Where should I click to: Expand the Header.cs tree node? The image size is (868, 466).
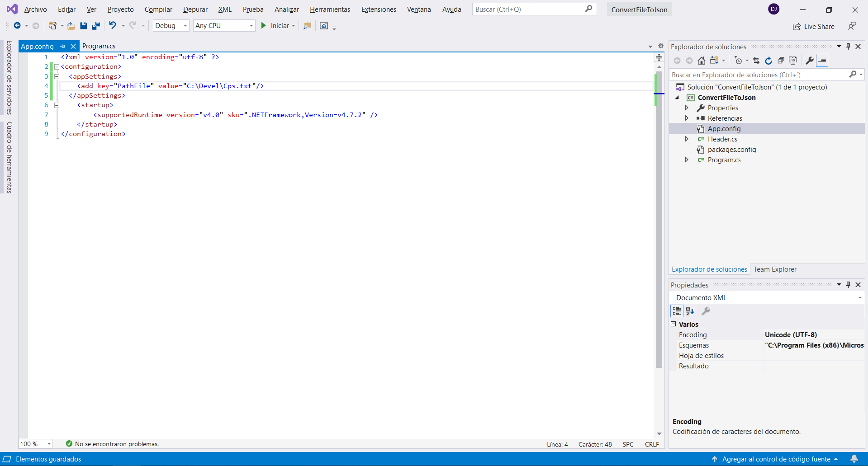tap(687, 139)
